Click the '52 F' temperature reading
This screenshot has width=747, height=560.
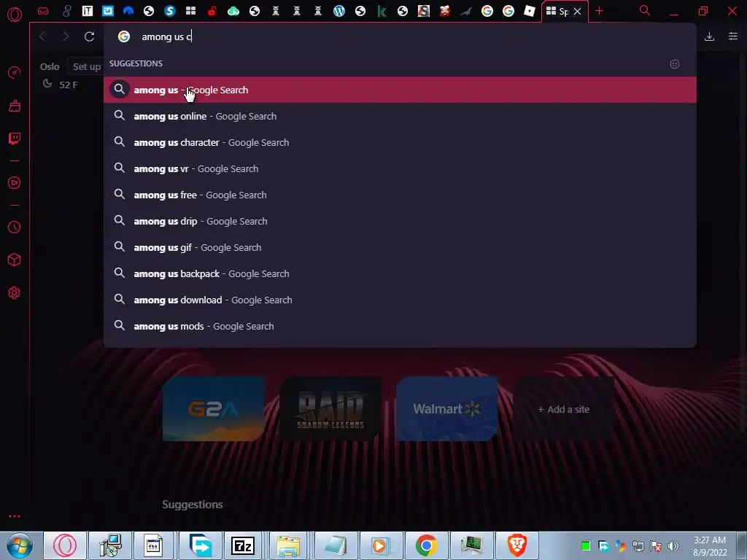click(68, 85)
